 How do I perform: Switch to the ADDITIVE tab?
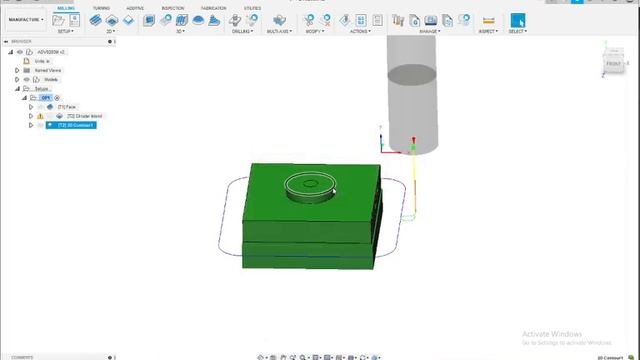point(135,8)
